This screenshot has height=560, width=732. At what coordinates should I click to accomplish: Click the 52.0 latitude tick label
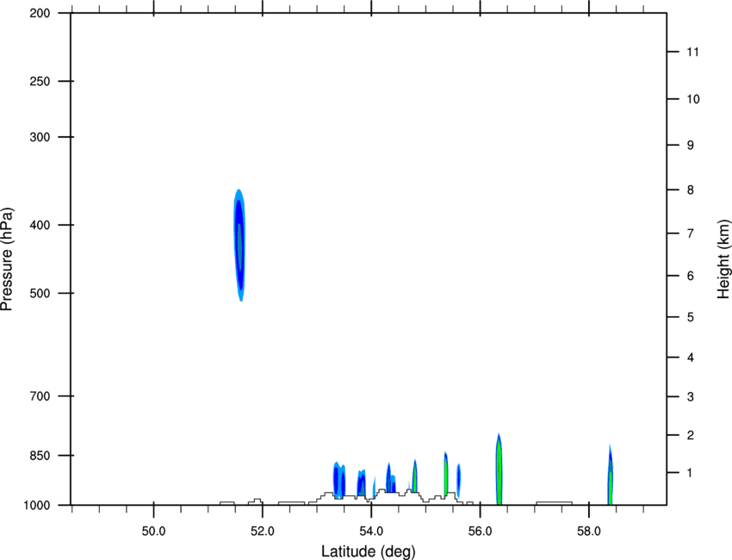(x=263, y=532)
